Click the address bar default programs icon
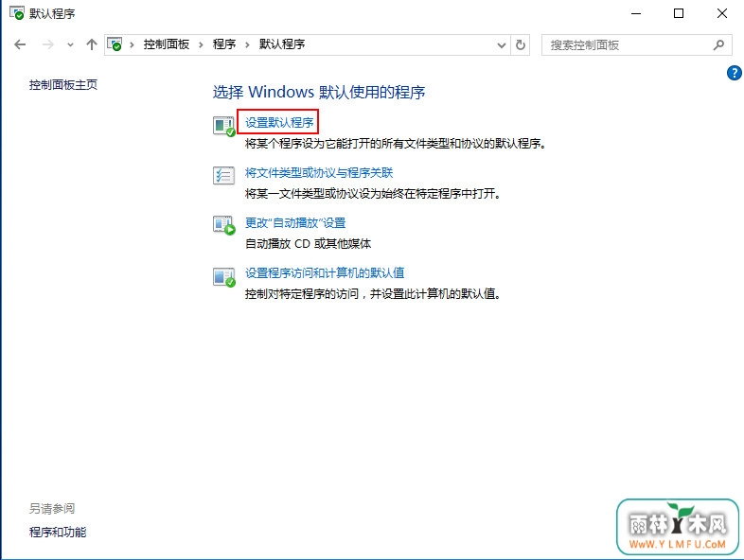 point(115,44)
